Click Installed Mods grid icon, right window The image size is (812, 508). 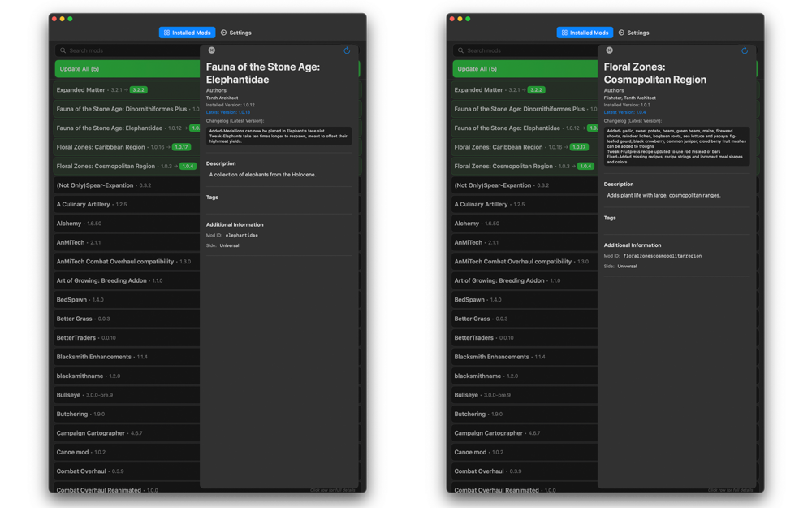point(564,33)
